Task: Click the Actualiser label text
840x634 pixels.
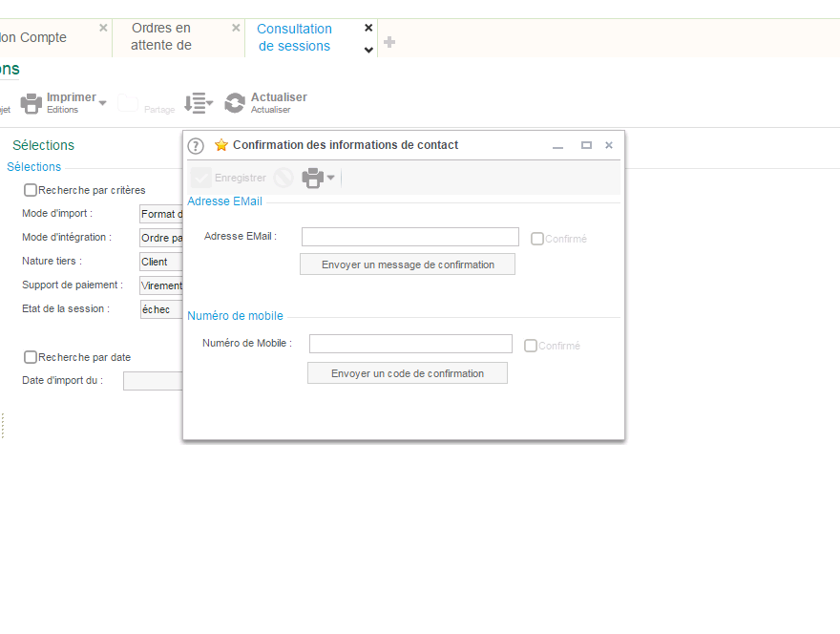Action: 279,97
